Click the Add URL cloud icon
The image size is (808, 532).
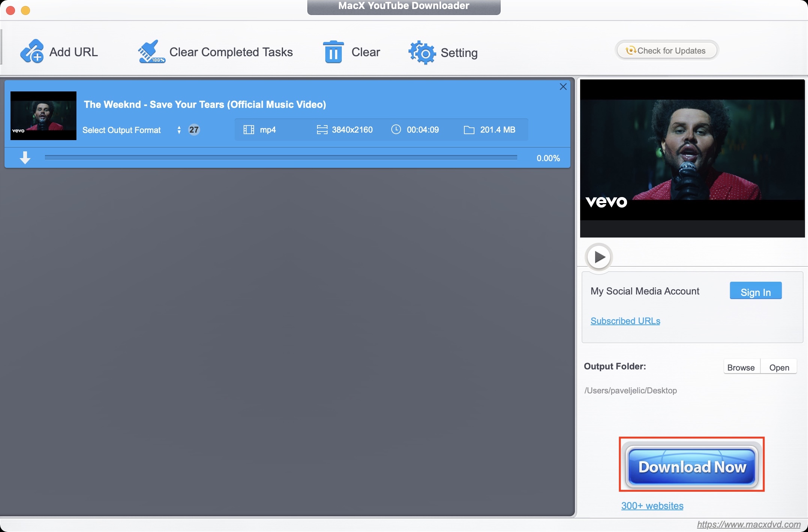[x=32, y=51]
